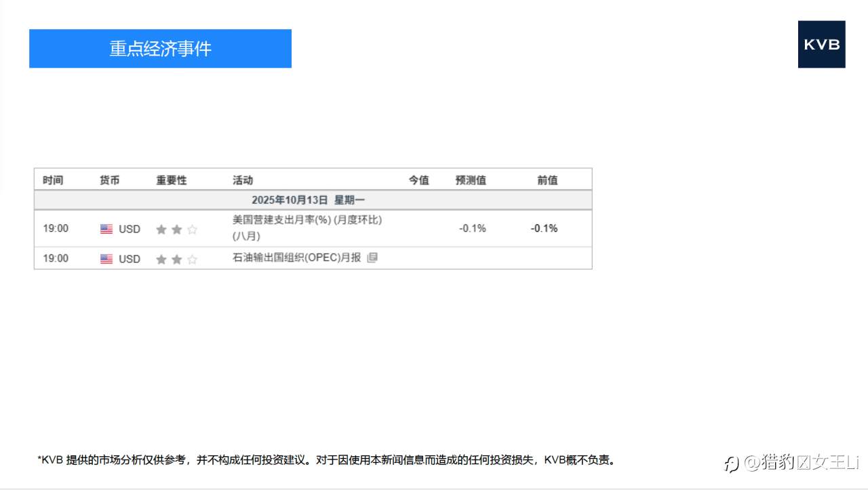Toggle USD currency filter in second row
Image resolution: width=868 pixels, height=490 pixels.
[x=130, y=259]
